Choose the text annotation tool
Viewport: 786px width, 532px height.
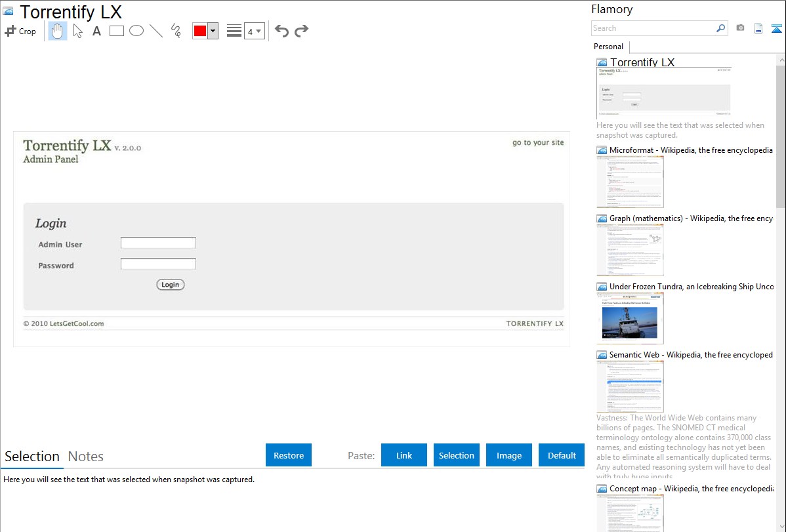coord(96,31)
